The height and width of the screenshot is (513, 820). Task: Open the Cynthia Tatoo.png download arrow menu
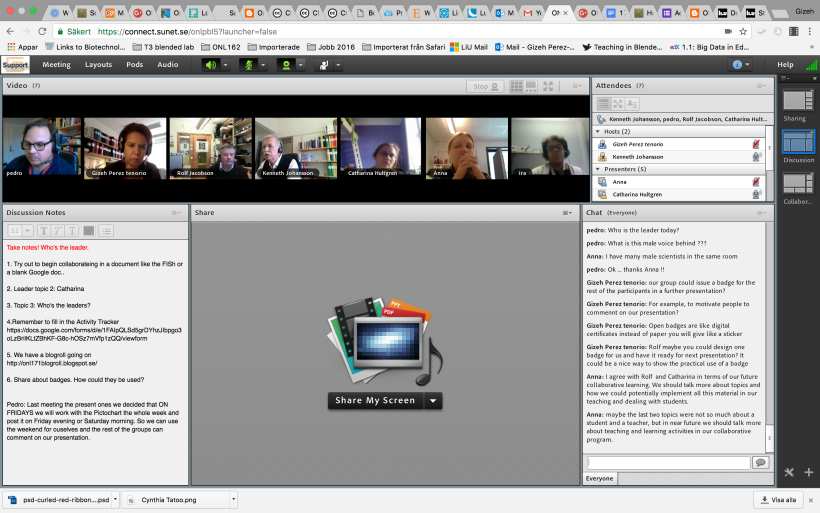click(x=233, y=499)
